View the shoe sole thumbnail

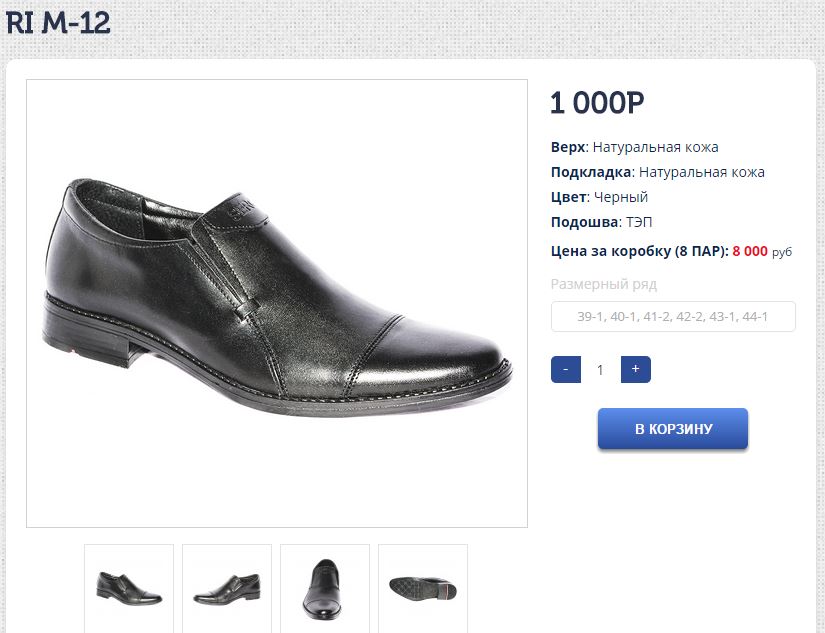(422, 586)
